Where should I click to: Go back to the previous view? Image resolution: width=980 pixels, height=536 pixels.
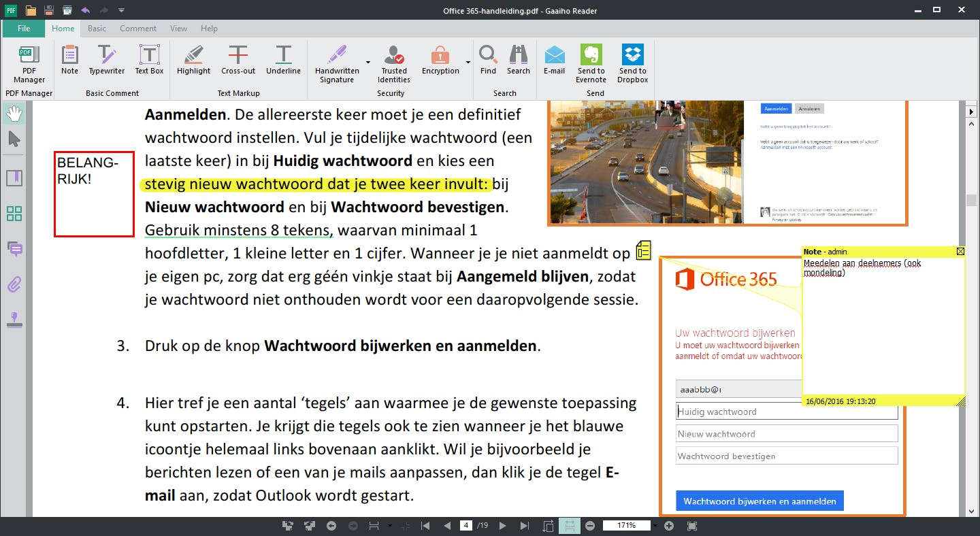click(x=331, y=526)
